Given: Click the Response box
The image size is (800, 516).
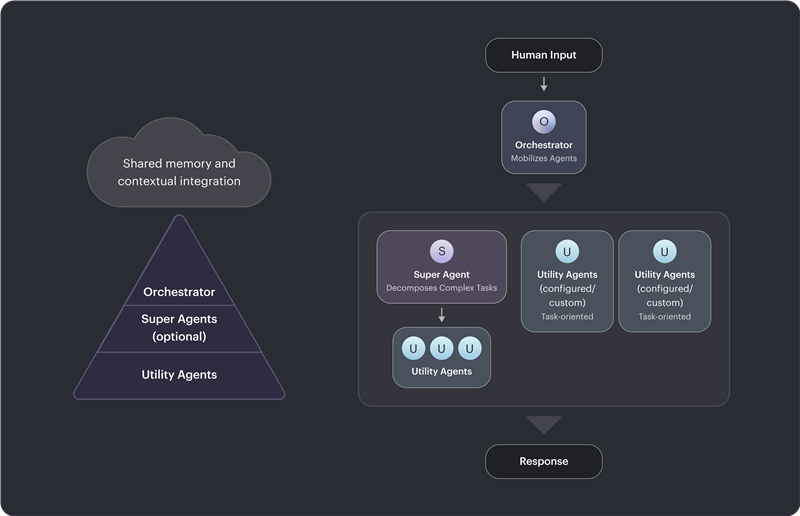Looking at the screenshot, I should (x=544, y=461).
